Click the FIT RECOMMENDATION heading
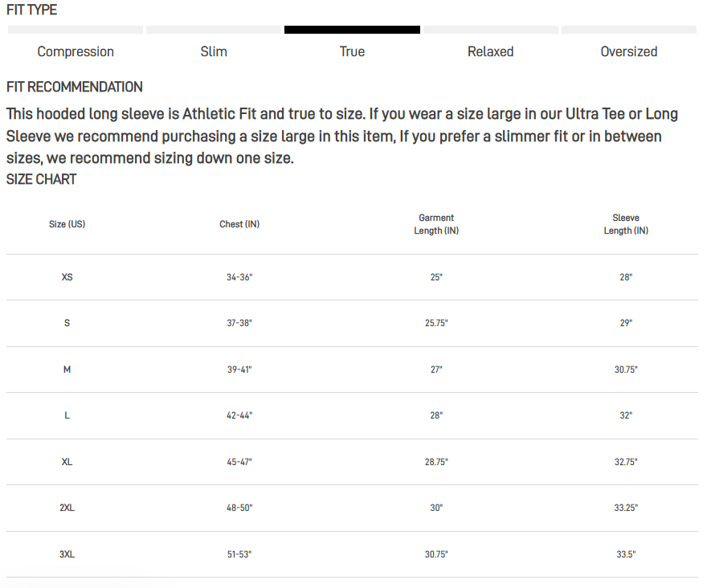This screenshot has width=707, height=588. [x=75, y=87]
